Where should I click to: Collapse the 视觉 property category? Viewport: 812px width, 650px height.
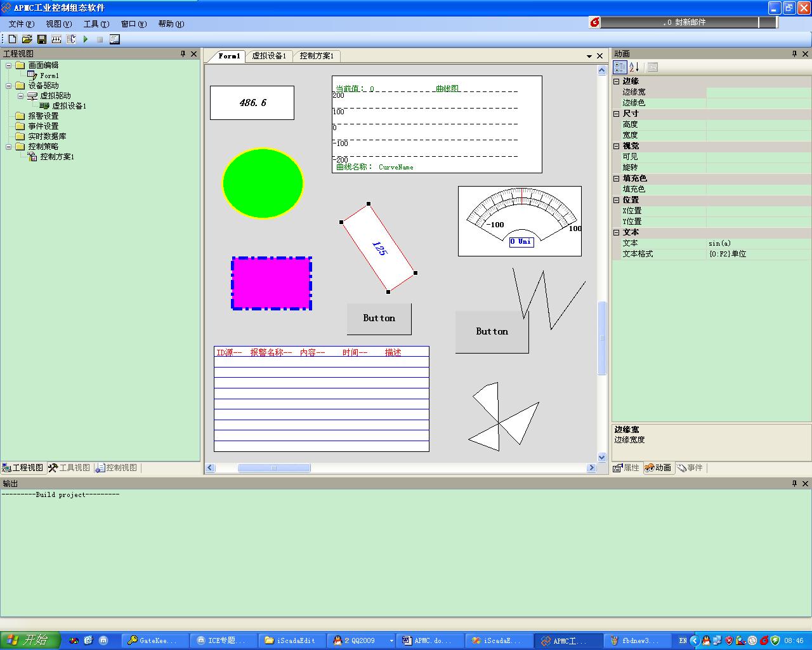616,146
